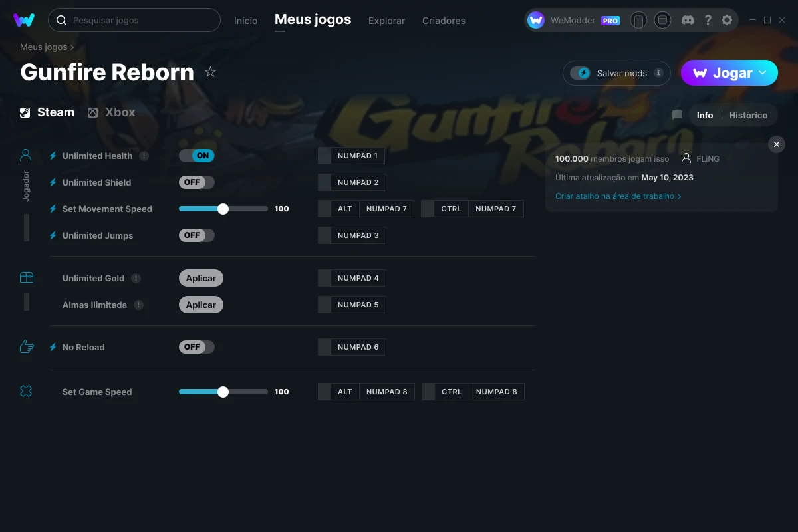Open help via the question mark icon
Screen dimensions: 798x532
coord(708,20)
